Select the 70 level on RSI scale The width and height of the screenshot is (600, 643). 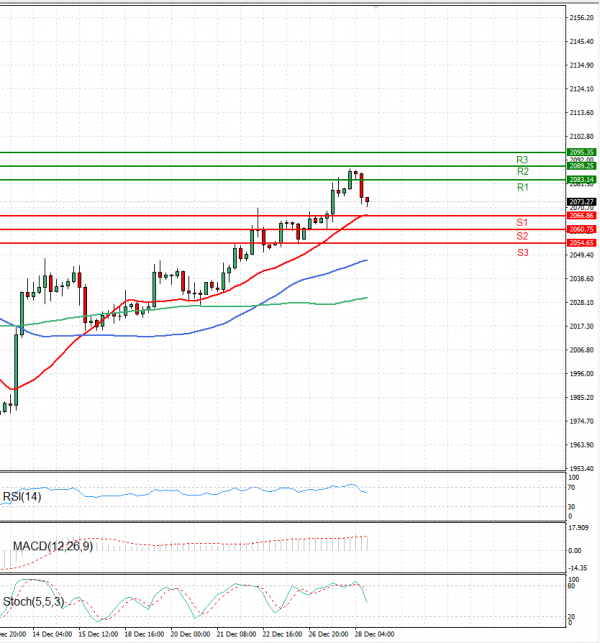572,488
